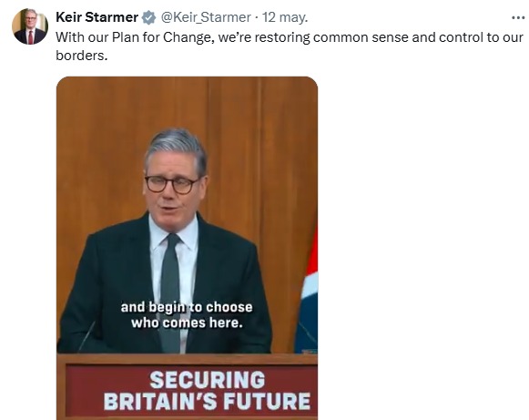Viewport: 529px width, 420px height.
Task: Click the blue verified badge icon
Action: click(x=148, y=17)
